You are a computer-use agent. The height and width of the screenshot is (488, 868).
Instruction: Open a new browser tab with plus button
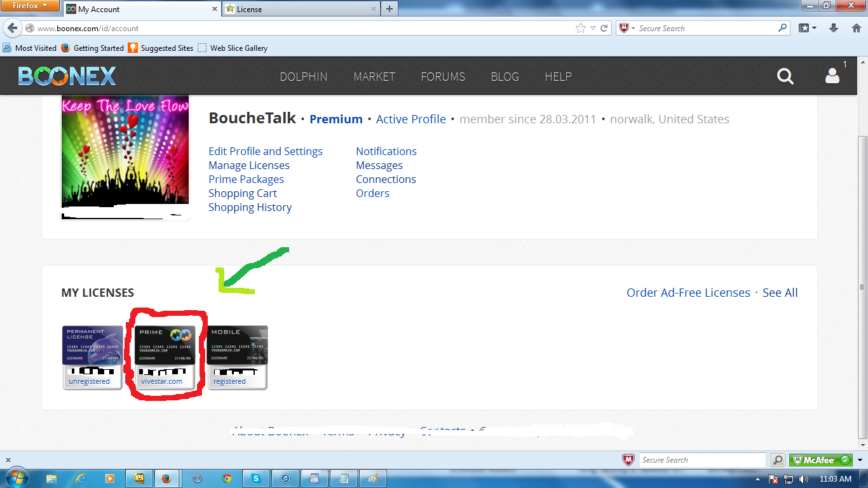(390, 9)
